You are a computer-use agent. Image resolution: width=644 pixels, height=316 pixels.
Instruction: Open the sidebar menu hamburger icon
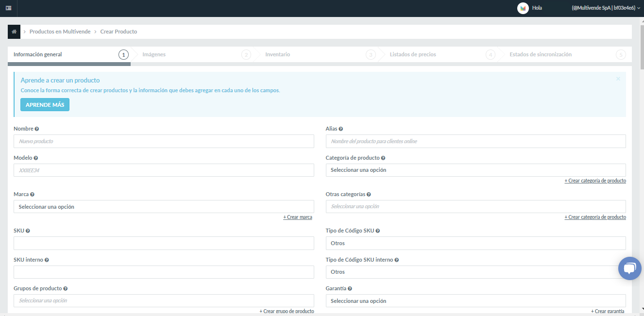[8, 8]
